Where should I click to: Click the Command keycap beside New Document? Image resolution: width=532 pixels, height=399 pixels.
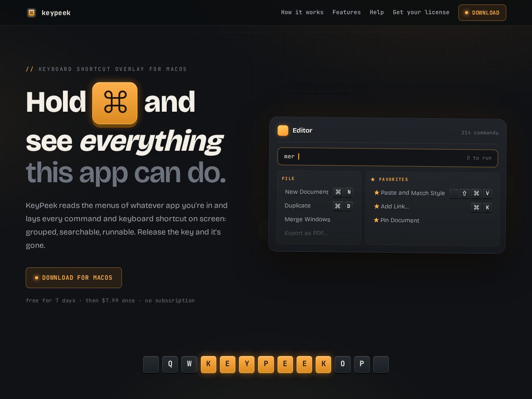(338, 192)
